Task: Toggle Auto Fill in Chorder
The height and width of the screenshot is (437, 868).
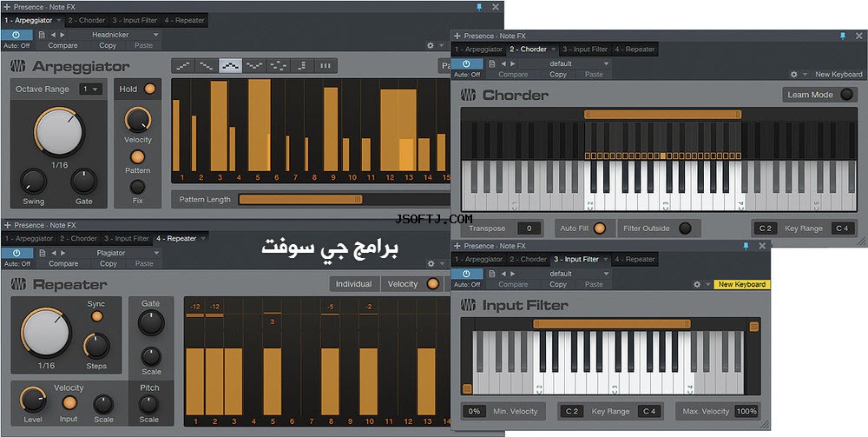Action: [x=598, y=228]
